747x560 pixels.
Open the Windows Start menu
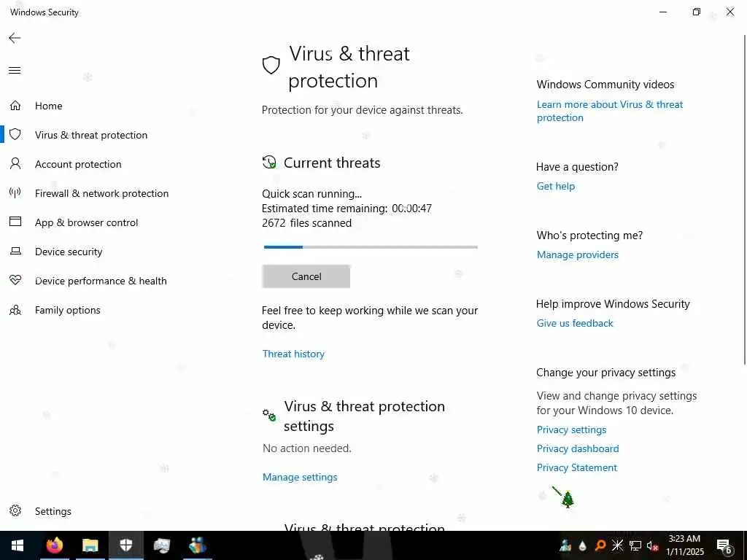[18, 545]
